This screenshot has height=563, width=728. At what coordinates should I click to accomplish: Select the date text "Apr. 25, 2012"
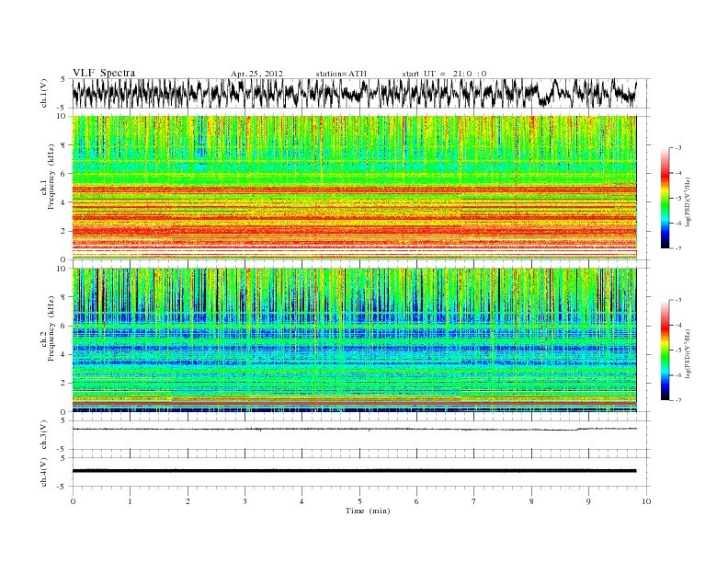256,74
